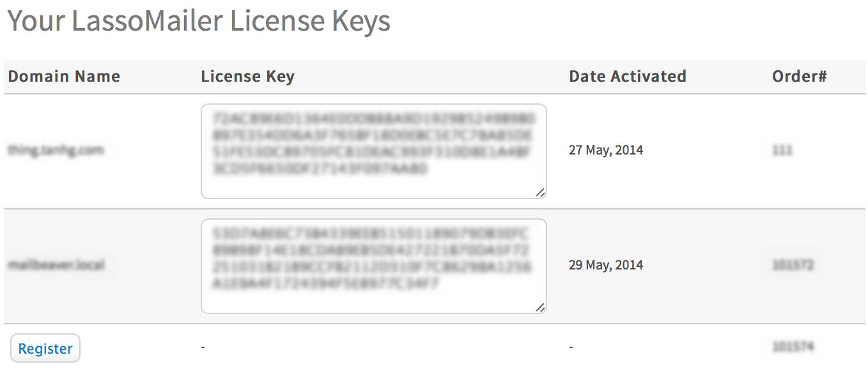This screenshot has width=868, height=378.
Task: Click order number 101574 in the Register row
Action: pyautogui.click(x=793, y=347)
